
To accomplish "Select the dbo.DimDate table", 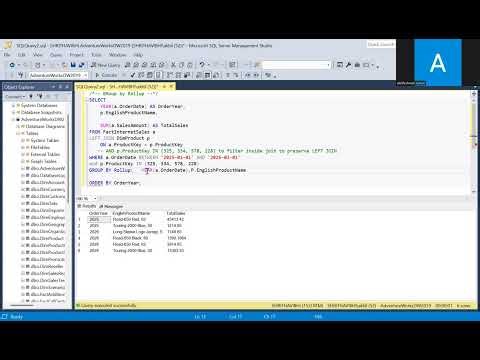I will pyautogui.click(x=44, y=203).
